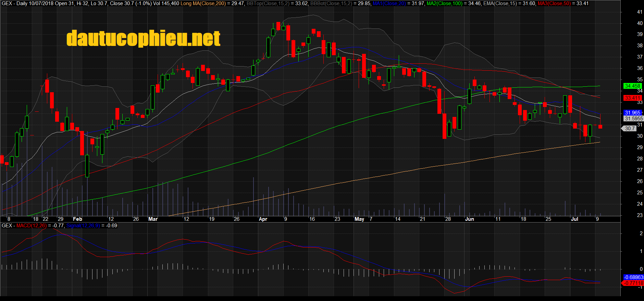Image resolution: width=644 pixels, height=301 pixels.
Task: Click the Vol 145,460 readout in header
Action: [x=166, y=3]
